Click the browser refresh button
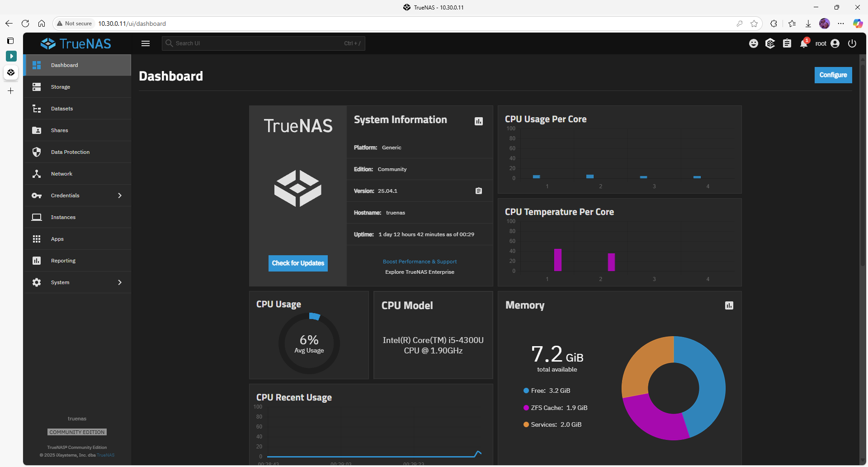The height and width of the screenshot is (467, 868). (25, 24)
